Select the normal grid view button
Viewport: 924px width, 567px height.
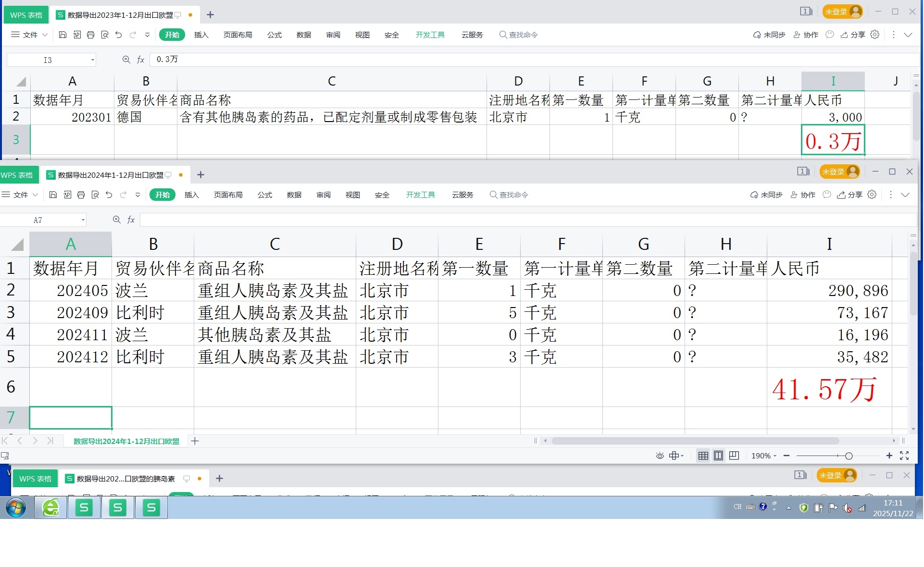click(703, 456)
